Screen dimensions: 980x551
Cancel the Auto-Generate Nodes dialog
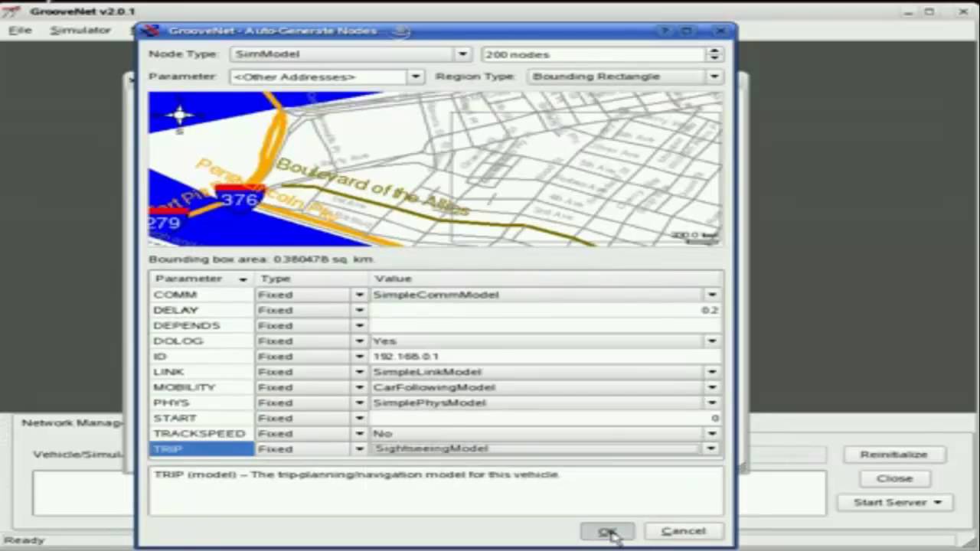coord(684,531)
